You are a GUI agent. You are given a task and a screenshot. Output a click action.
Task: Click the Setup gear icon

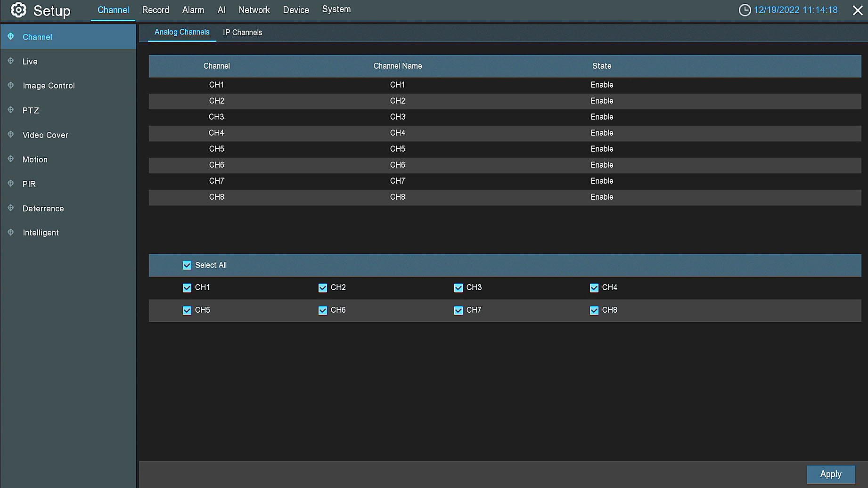pyautogui.click(x=18, y=10)
